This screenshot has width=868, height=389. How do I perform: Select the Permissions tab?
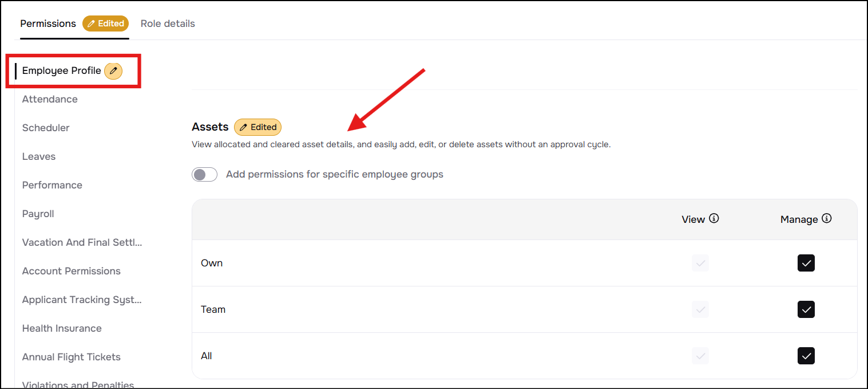(48, 23)
